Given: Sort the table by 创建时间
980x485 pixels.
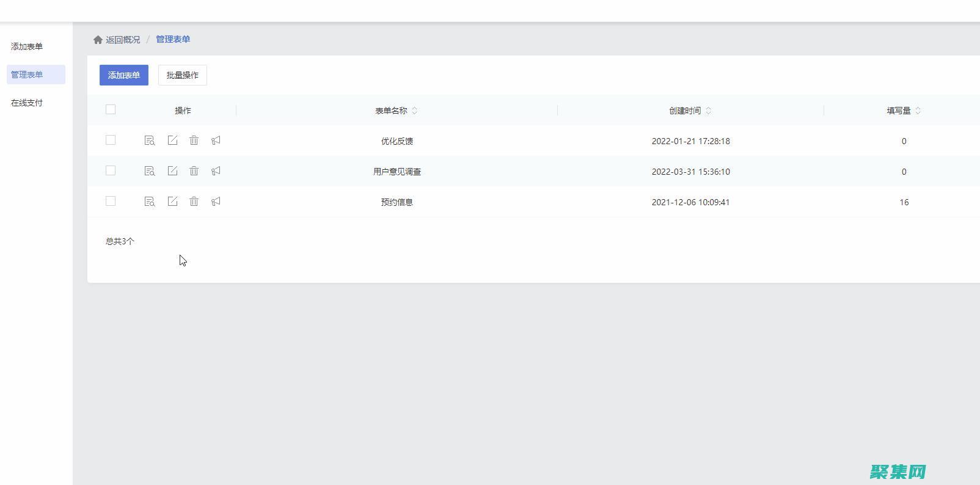Looking at the screenshot, I should pos(709,111).
